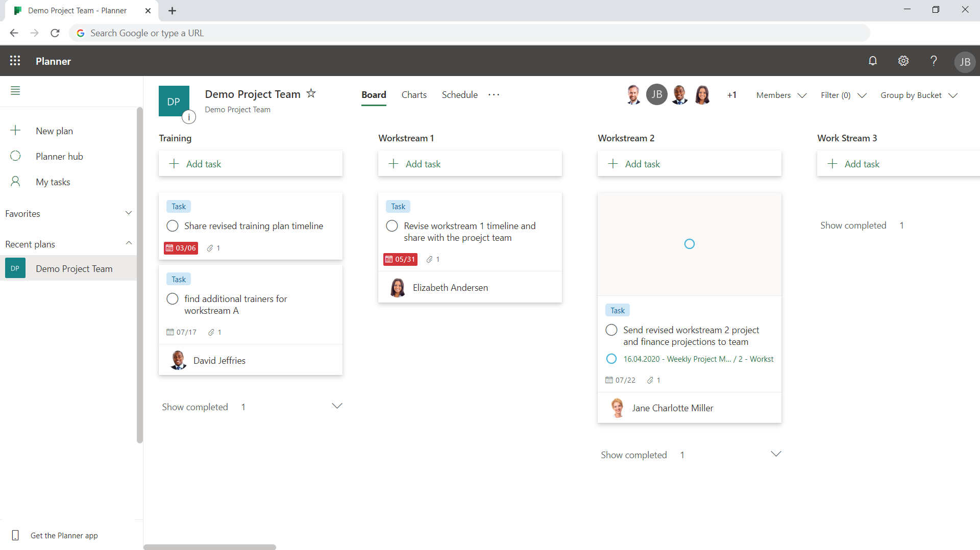Create a new plan from sidebar
Image resolution: width=980 pixels, height=550 pixels.
pos(54,131)
